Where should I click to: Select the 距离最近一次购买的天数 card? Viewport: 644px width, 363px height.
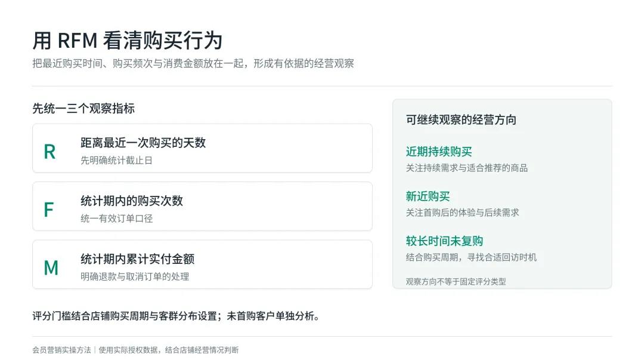(x=203, y=148)
